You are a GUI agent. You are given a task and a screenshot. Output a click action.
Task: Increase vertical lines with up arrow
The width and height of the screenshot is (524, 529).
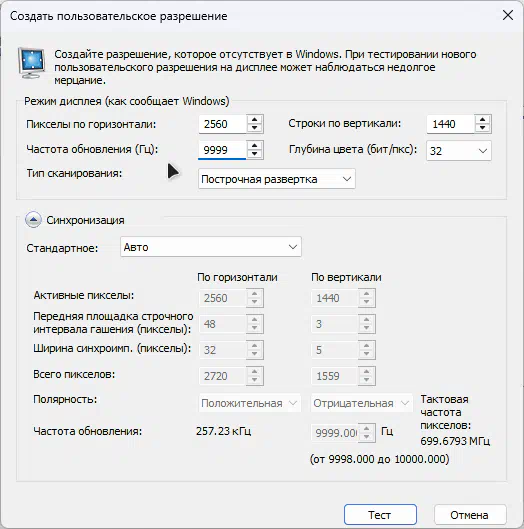tap(482, 120)
